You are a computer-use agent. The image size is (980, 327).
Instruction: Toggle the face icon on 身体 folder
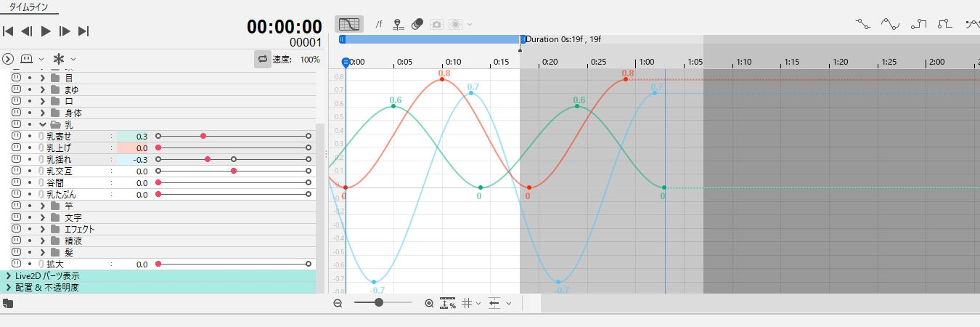point(16,113)
